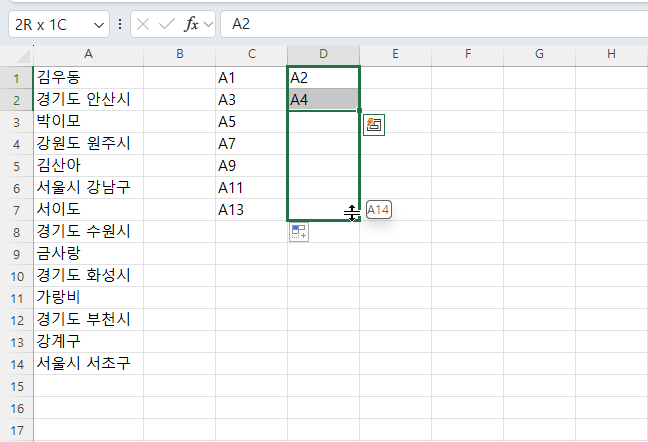This screenshot has width=648, height=442.
Task: Select row 15 header
Action: [x=17, y=387]
